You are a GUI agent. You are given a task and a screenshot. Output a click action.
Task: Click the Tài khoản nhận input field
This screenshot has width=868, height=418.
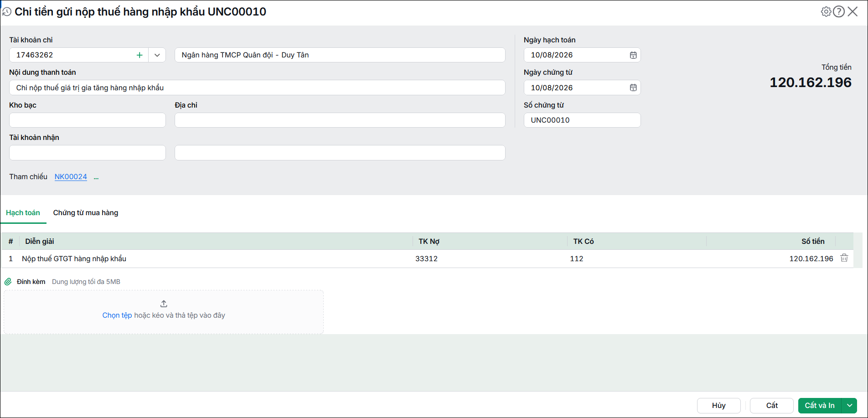[x=88, y=153]
